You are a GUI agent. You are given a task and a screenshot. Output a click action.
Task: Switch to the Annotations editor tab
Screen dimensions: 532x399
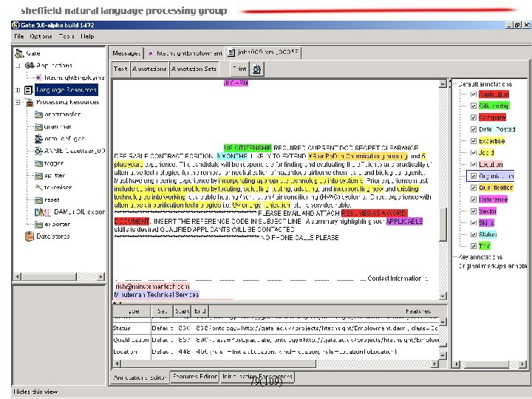tap(140, 378)
